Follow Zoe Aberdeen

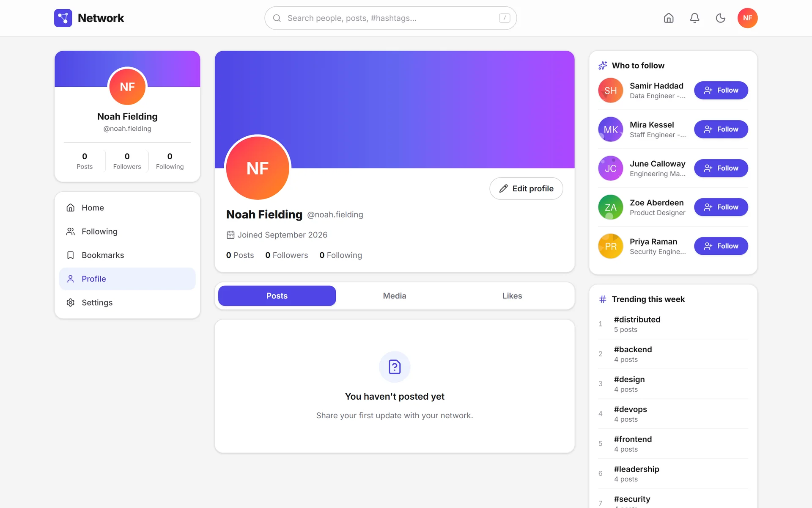pyautogui.click(x=721, y=207)
